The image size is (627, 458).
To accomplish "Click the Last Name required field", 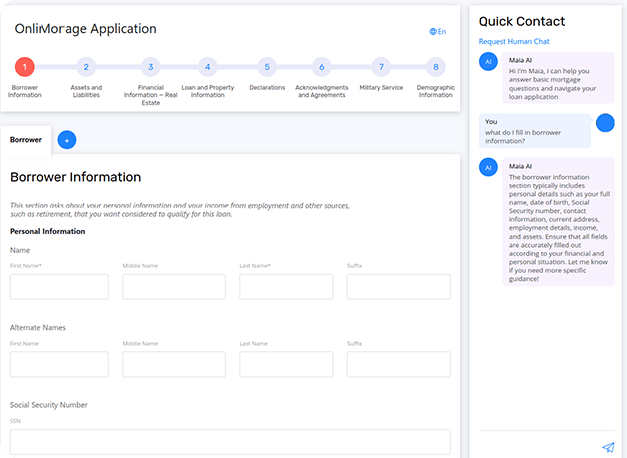I will pos(286,287).
